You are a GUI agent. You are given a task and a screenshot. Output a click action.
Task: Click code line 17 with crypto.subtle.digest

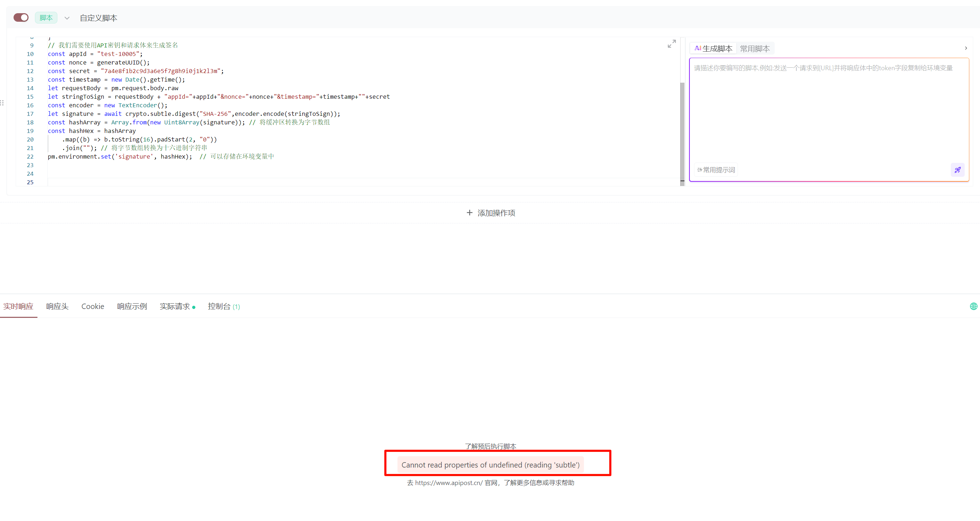[x=194, y=114]
